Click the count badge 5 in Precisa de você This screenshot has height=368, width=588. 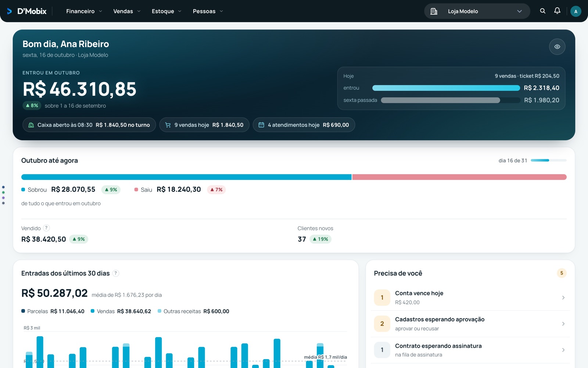562,273
